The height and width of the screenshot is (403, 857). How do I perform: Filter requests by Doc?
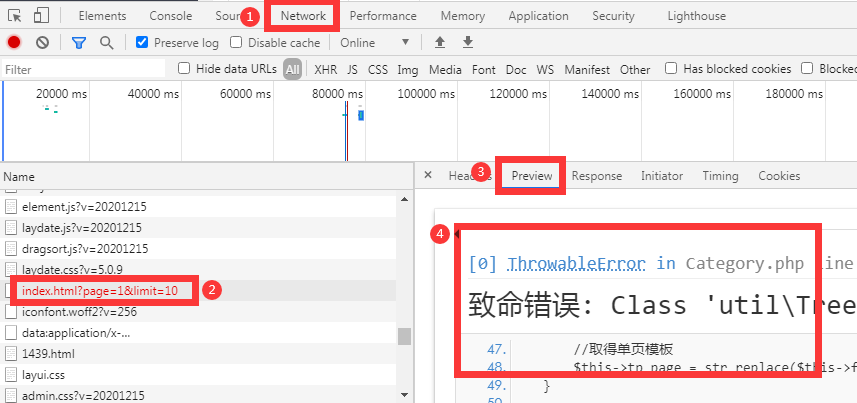(x=516, y=69)
